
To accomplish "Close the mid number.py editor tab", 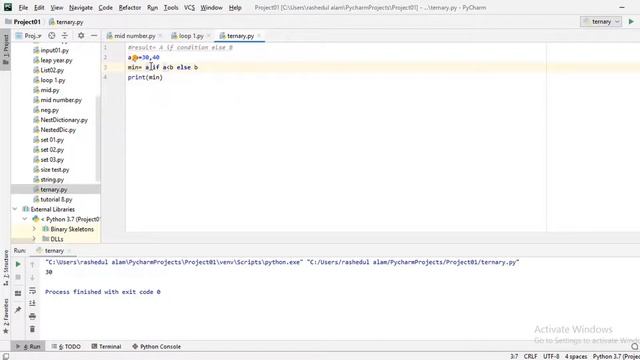I will pyautogui.click(x=160, y=36).
